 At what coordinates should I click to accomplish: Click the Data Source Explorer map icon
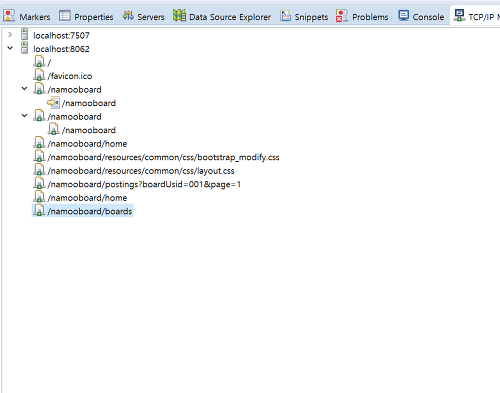pos(179,15)
